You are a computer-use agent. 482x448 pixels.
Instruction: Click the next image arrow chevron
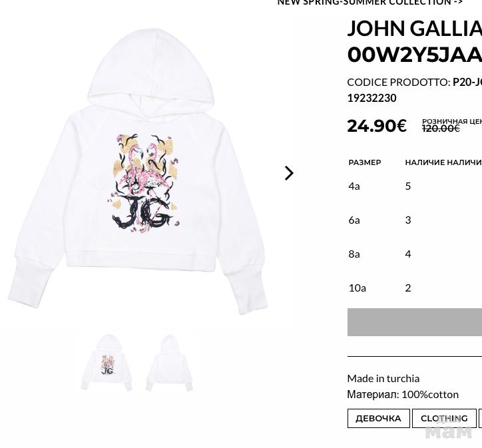click(289, 173)
